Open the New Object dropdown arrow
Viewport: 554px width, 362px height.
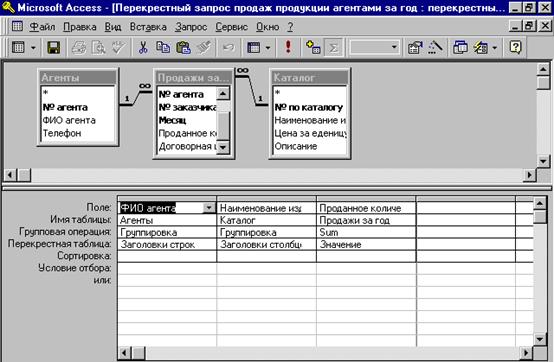click(x=495, y=47)
